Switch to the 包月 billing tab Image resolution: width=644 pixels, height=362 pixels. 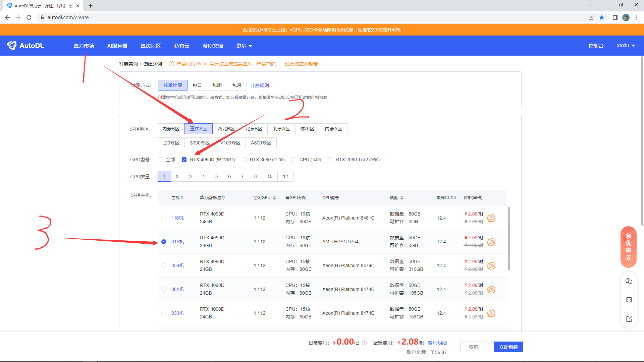coord(236,85)
